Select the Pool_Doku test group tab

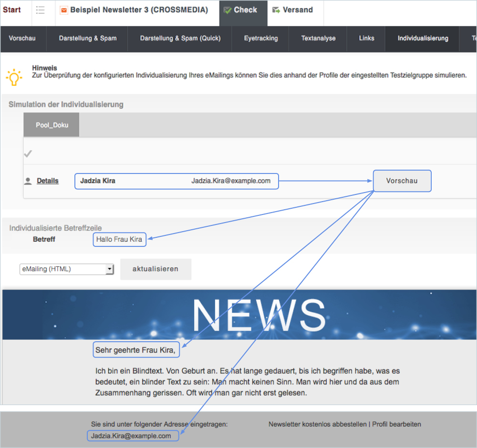coord(52,125)
